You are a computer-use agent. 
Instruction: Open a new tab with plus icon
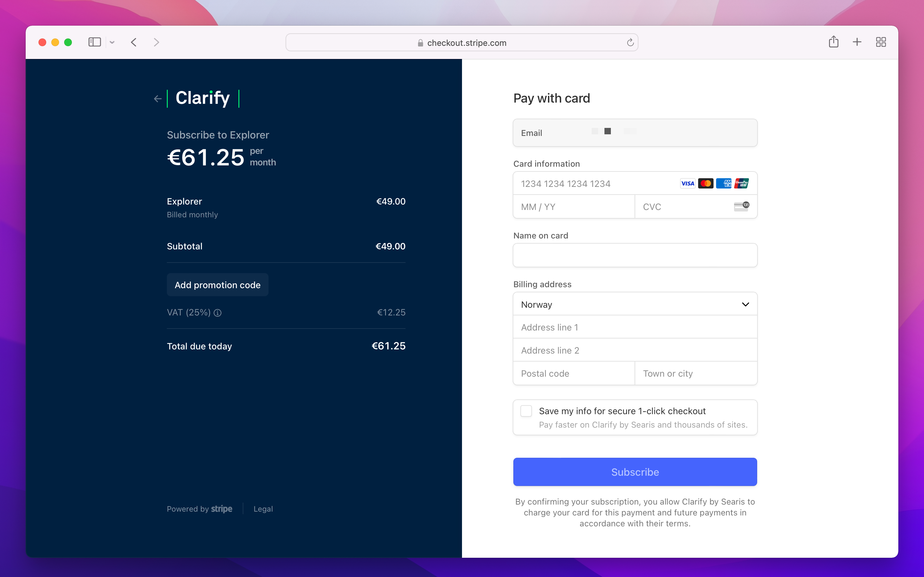point(857,42)
